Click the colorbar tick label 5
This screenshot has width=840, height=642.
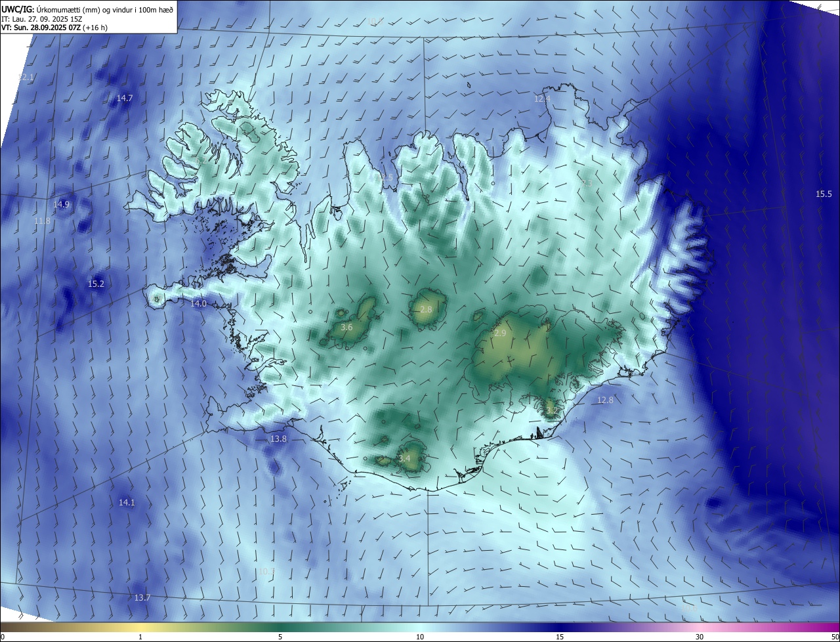pyautogui.click(x=280, y=637)
